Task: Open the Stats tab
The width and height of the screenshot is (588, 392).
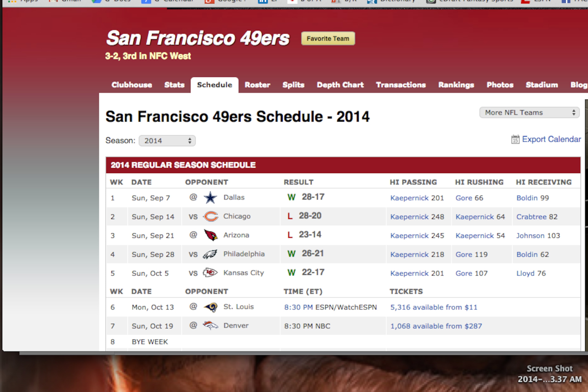Action: (x=174, y=85)
